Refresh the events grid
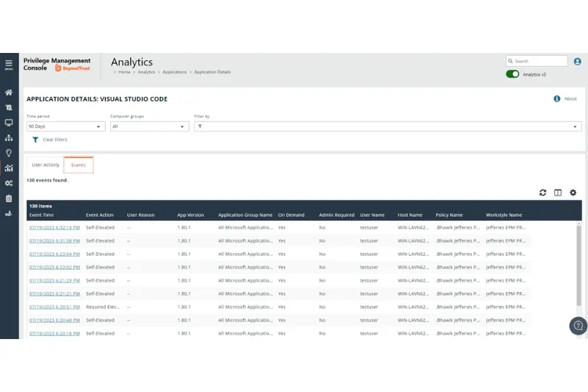588x392 pixels. click(x=542, y=193)
